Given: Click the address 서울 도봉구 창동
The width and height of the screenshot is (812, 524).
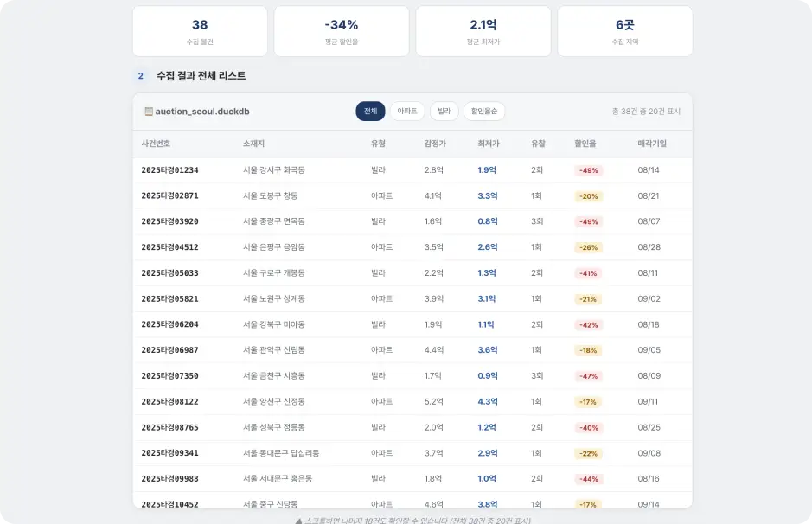Looking at the screenshot, I should click(271, 195).
